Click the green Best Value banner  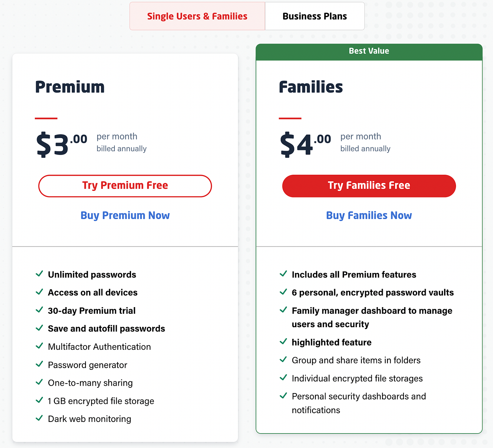pos(369,51)
